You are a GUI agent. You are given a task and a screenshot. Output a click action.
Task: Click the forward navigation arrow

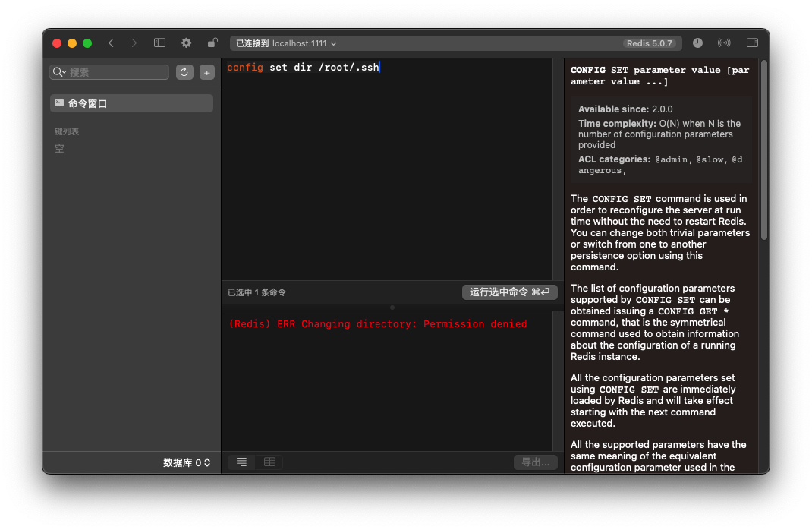(134, 43)
